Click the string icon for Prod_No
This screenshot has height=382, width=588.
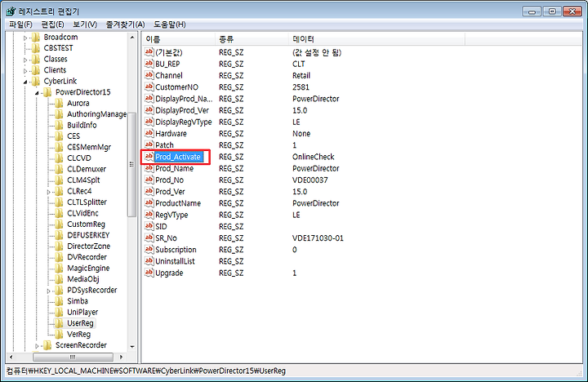[149, 180]
